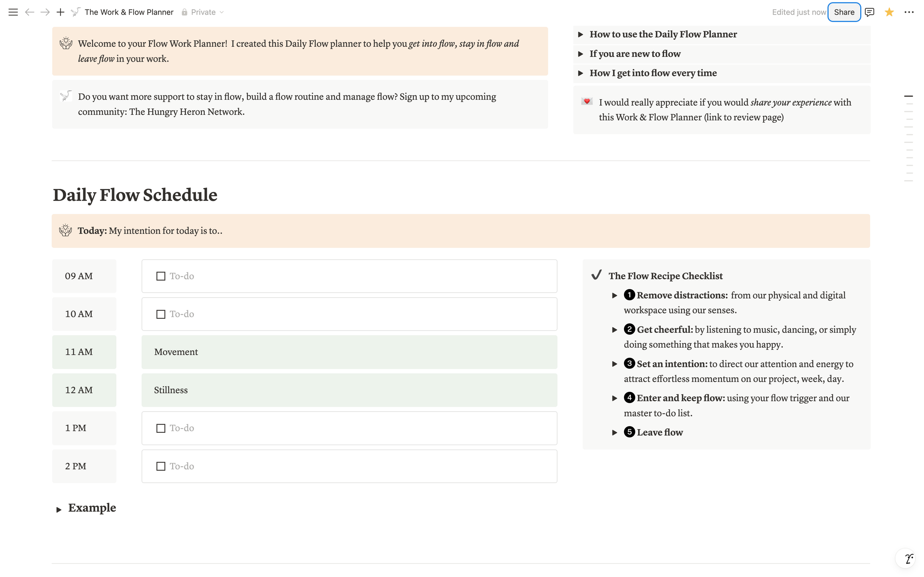Check the 1 PM to-do checkbox

[161, 428]
